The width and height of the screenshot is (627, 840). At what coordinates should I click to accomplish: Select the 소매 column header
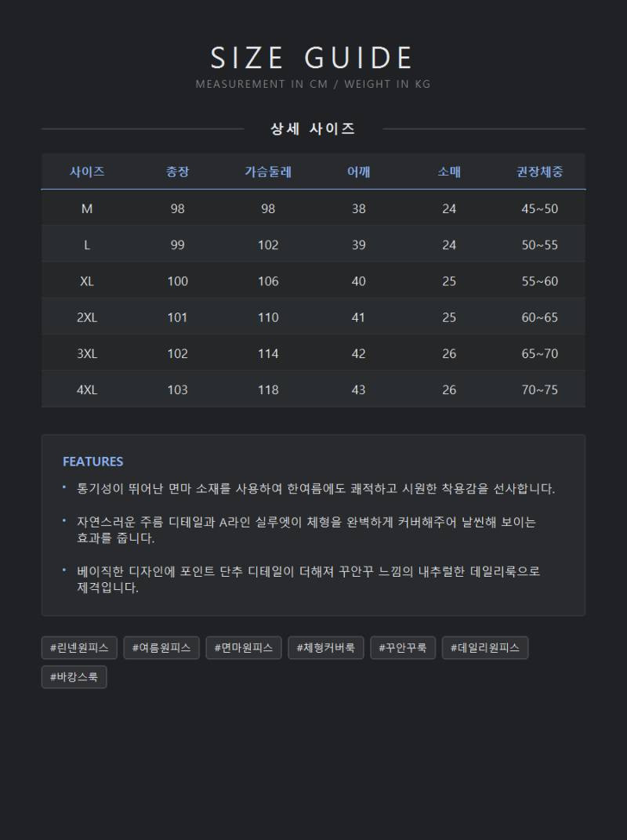point(449,172)
